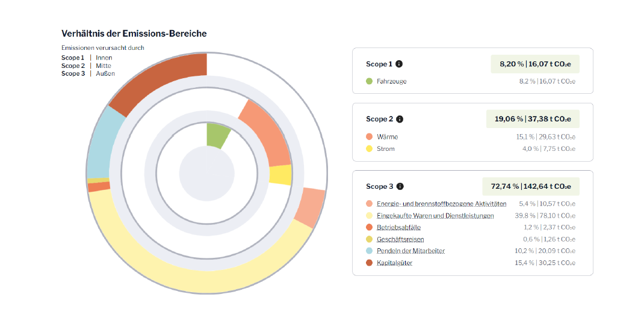Click the Scope 3 info icon
Screen dimensions: 644x318
400,186
